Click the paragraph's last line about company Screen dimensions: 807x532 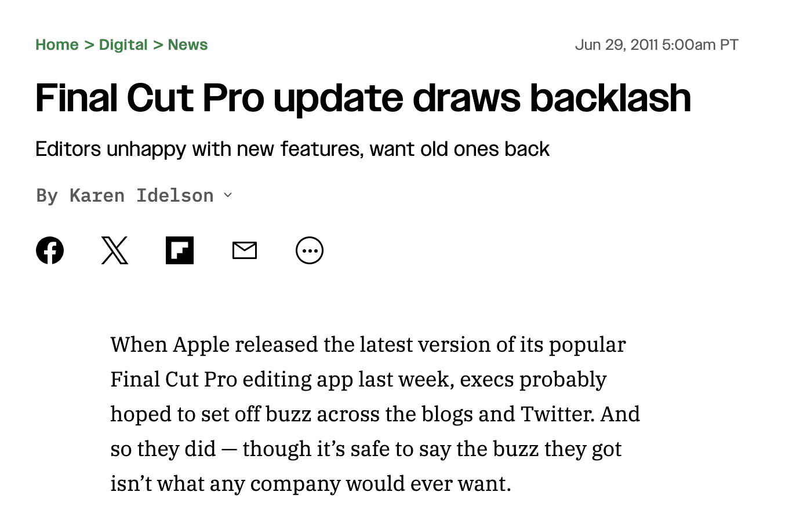click(311, 483)
